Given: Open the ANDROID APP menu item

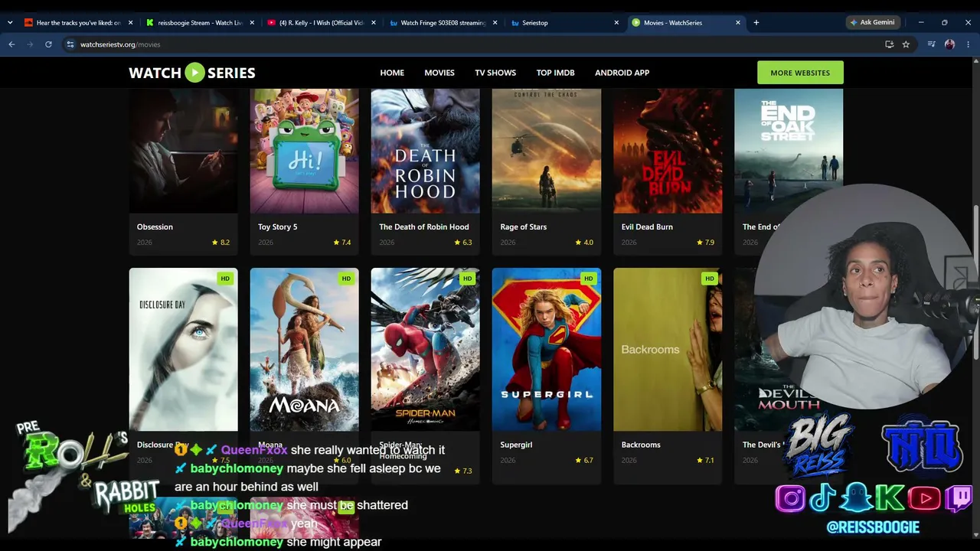Looking at the screenshot, I should [622, 73].
